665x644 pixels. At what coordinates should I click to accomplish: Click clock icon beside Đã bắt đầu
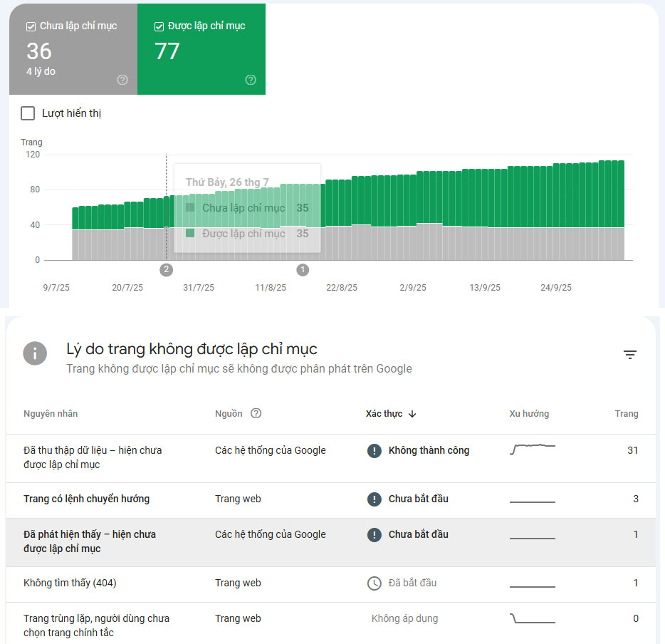pyautogui.click(x=374, y=583)
